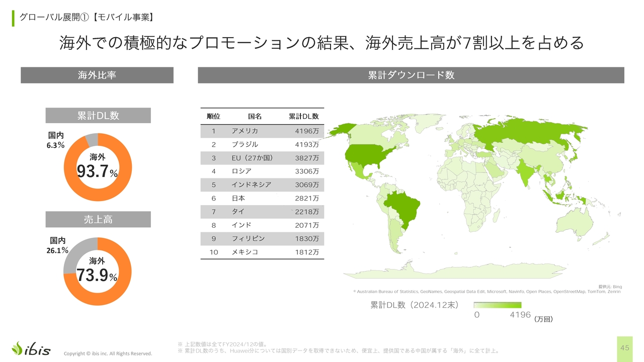Image resolution: width=644 pixels, height=362 pixels.
Task: Click the Copyright © ibis inc. text
Action: 108,354
